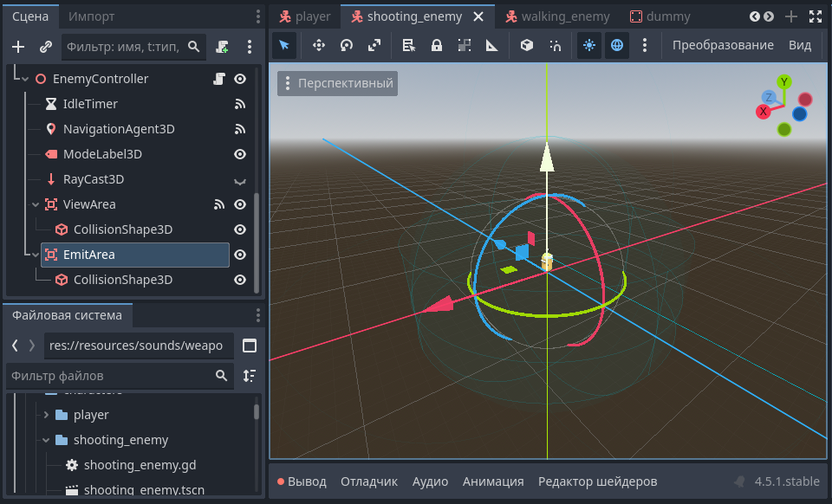Toggle preview environment globe icon
Screen dimensions: 832x504
point(617,46)
